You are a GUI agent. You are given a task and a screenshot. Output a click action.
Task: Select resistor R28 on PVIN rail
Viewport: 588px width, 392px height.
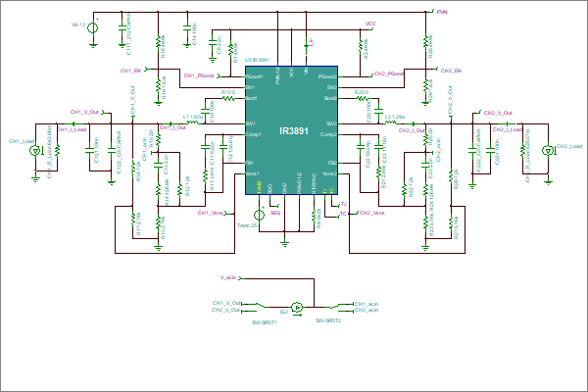pyautogui.click(x=425, y=41)
